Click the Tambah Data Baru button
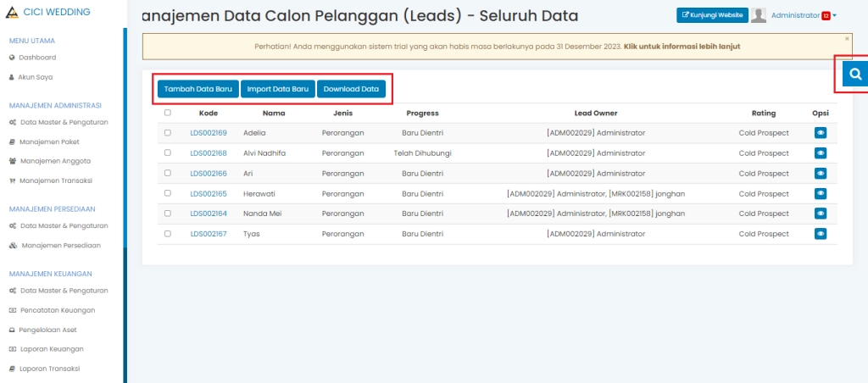The width and height of the screenshot is (868, 383). pyautogui.click(x=198, y=89)
